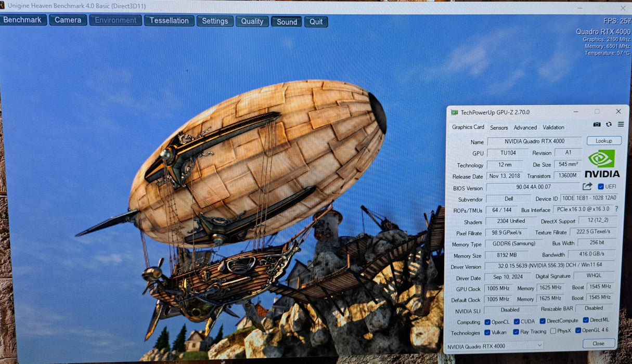
Task: Toggle the OpenGL 4.6 checkbox
Action: [578, 330]
